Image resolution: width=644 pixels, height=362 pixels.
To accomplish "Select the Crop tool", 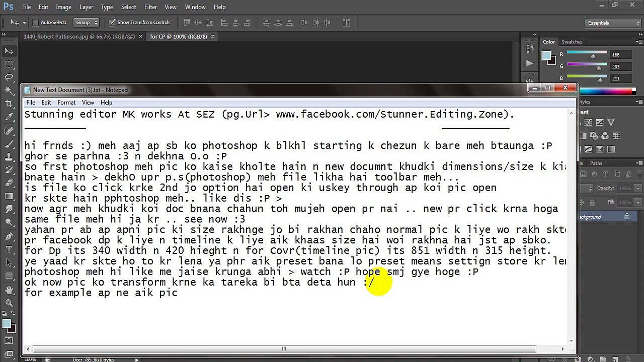I will point(9,104).
